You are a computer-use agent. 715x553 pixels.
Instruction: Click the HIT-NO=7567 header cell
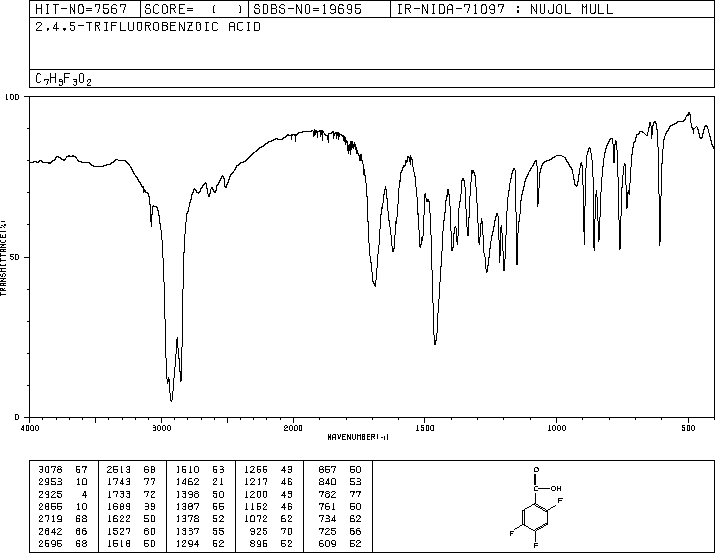(81, 9)
